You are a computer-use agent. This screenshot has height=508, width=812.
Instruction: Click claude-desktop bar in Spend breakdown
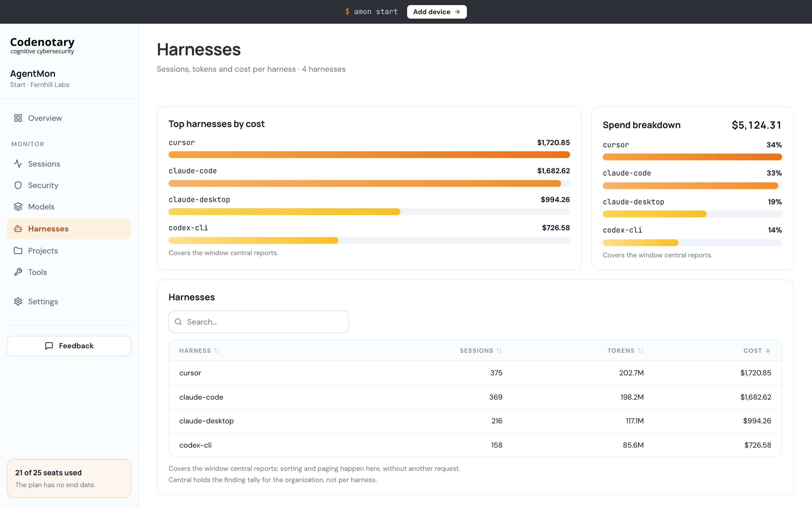tap(692, 214)
